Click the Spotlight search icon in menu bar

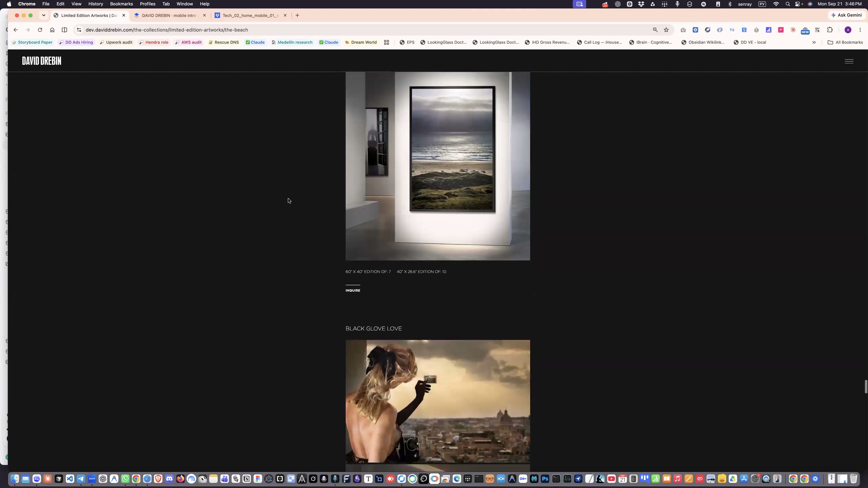pyautogui.click(x=788, y=4)
